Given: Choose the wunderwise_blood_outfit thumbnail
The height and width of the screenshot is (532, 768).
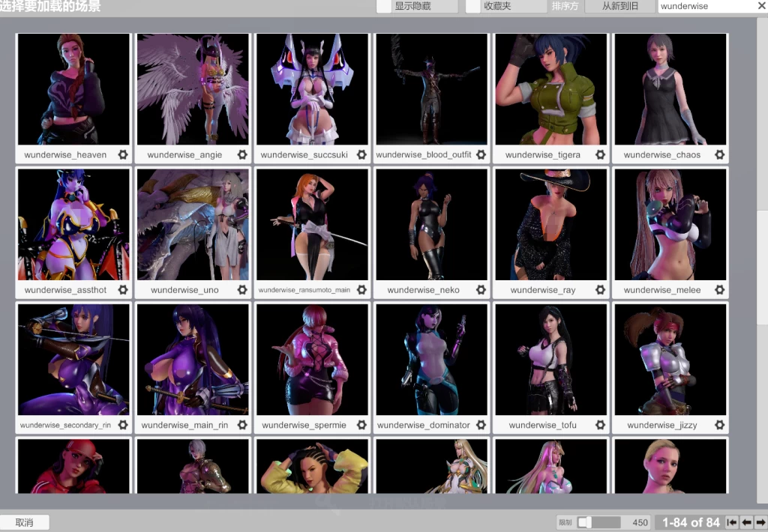Looking at the screenshot, I should (x=431, y=89).
